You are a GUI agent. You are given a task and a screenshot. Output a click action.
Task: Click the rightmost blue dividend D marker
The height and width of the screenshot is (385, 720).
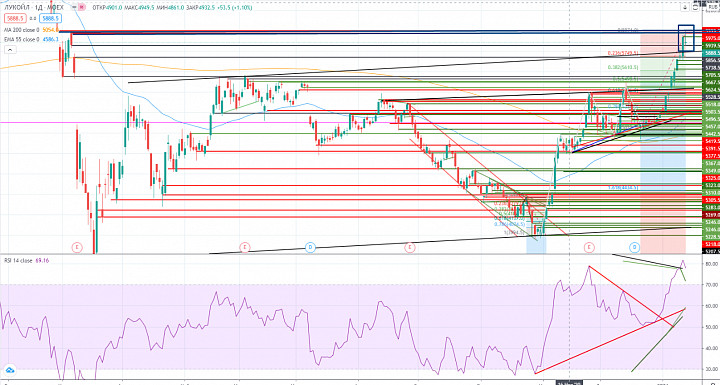click(635, 248)
